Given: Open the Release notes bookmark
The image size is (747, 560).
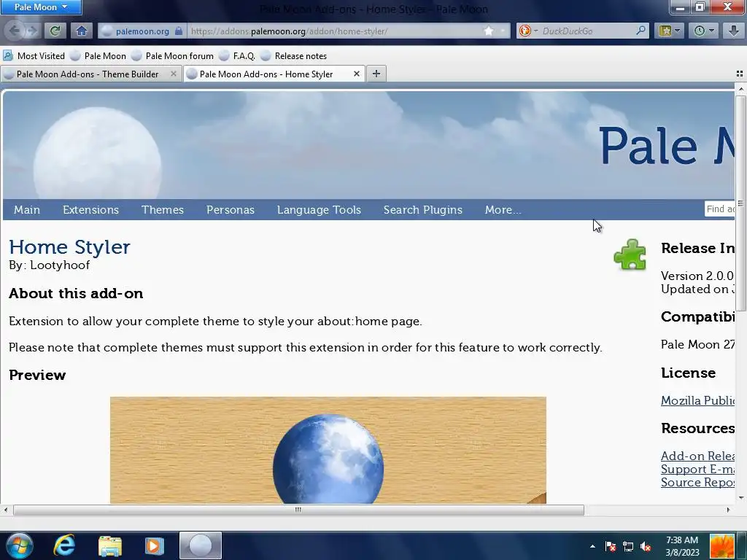Looking at the screenshot, I should 294,55.
